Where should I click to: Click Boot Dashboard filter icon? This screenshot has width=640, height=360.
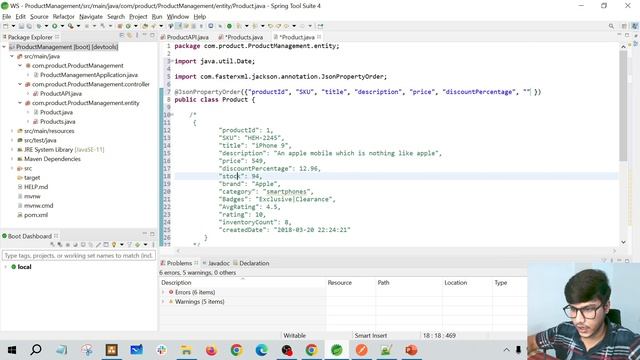pos(129,244)
